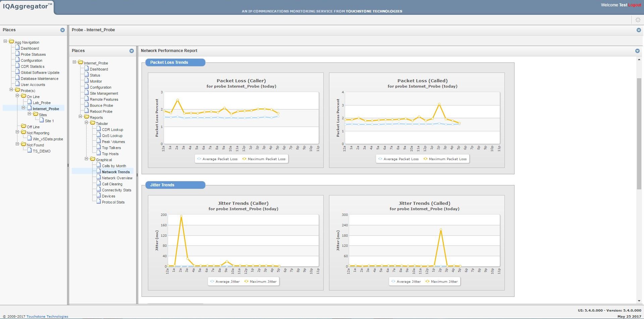The height and width of the screenshot is (319, 644).
Task: Open Global Software Update
Action: point(40,72)
